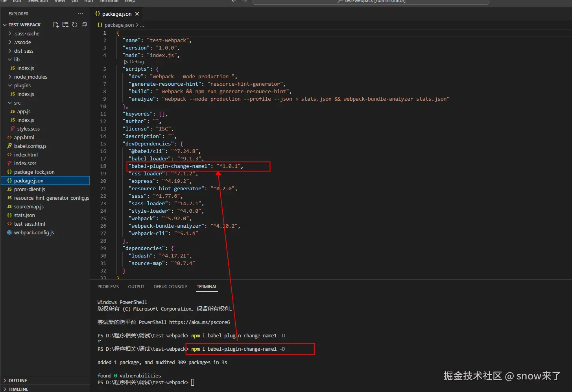Click the "resource-hint-generator" devDependency key on line 21
572x392 pixels.
[x=166, y=188]
